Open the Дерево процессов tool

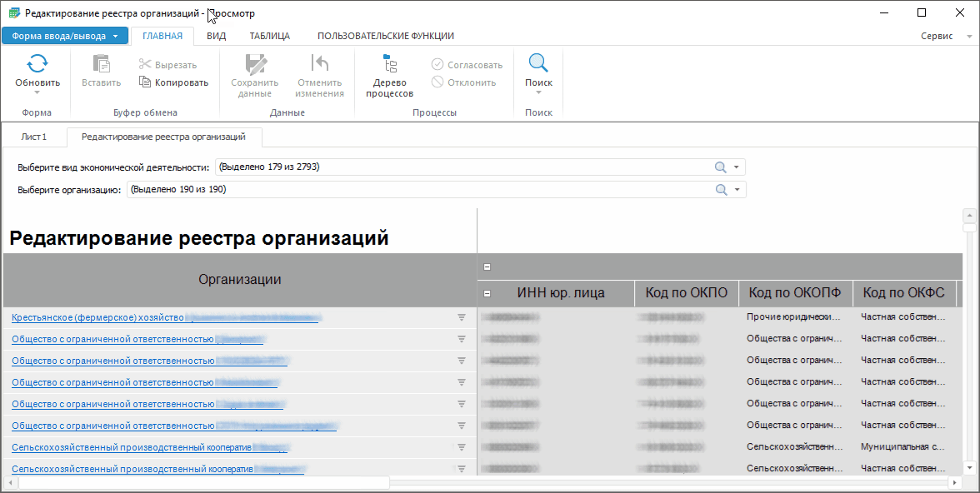(x=389, y=64)
